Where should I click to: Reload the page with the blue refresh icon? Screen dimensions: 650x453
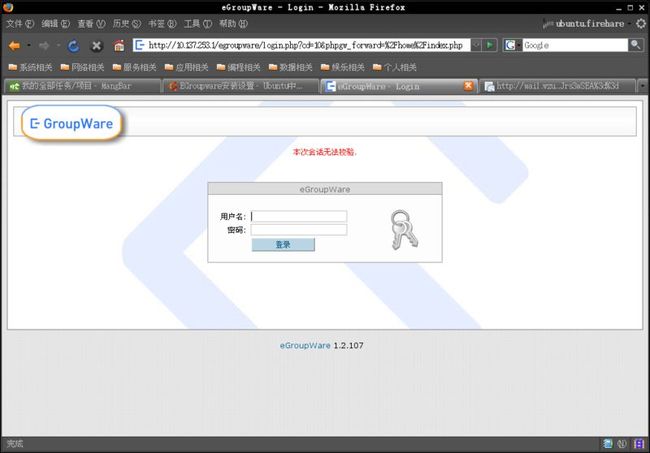pyautogui.click(x=74, y=46)
